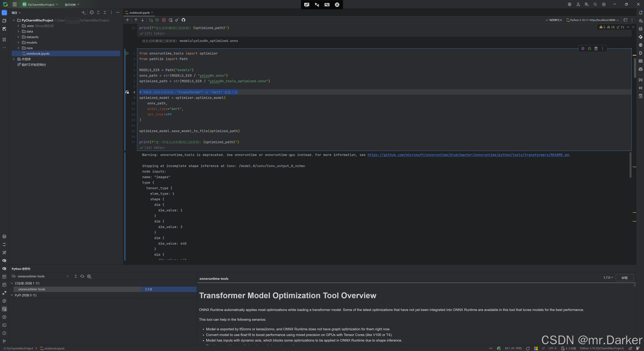Clear outputs with the brush icon

click(x=177, y=20)
